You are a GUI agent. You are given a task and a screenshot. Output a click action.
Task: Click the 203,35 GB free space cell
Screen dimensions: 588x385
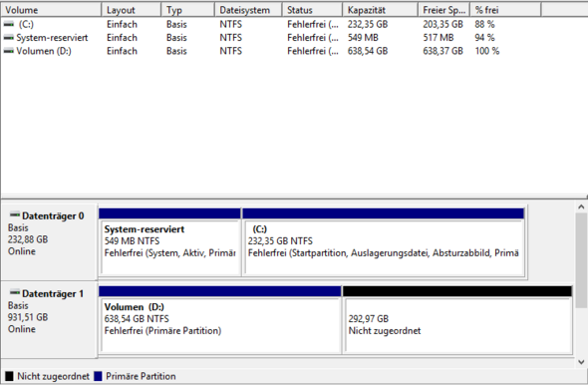[x=442, y=24]
